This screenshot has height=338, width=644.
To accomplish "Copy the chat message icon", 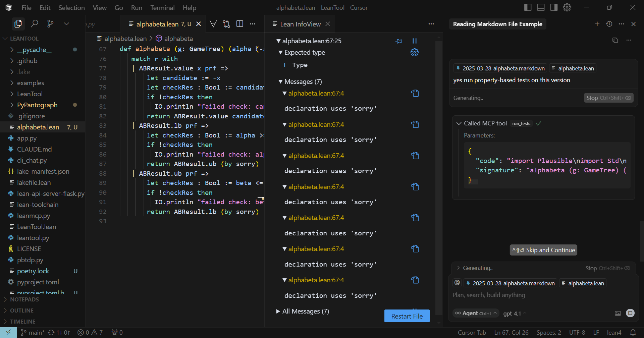I will [x=615, y=40].
